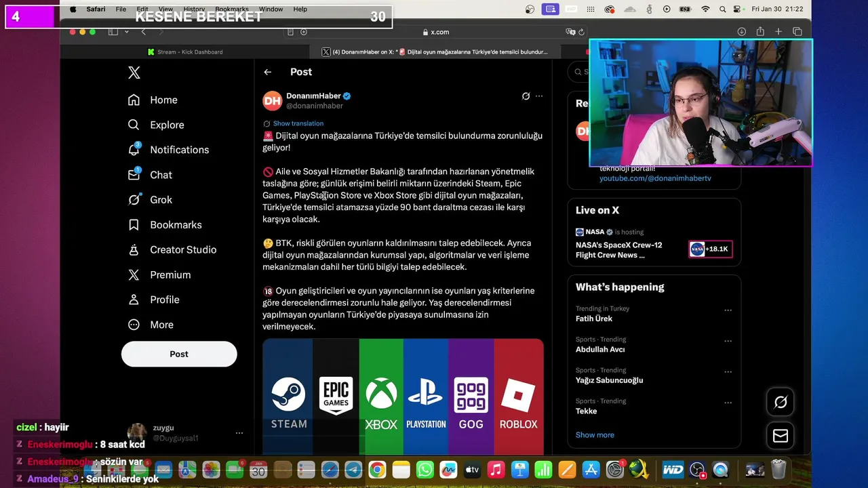Open Control Center in the menu bar
This screenshot has height=488, width=868.
pos(736,9)
